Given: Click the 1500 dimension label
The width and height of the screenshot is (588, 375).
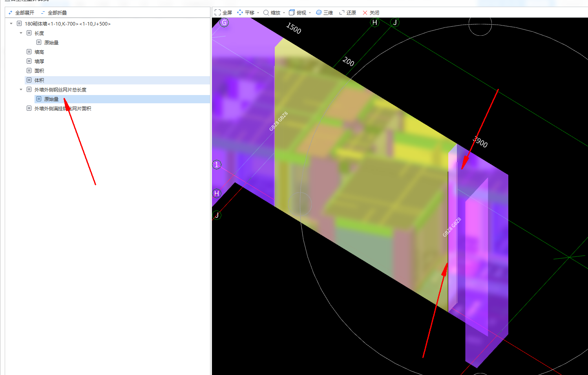Looking at the screenshot, I should (x=294, y=28).
